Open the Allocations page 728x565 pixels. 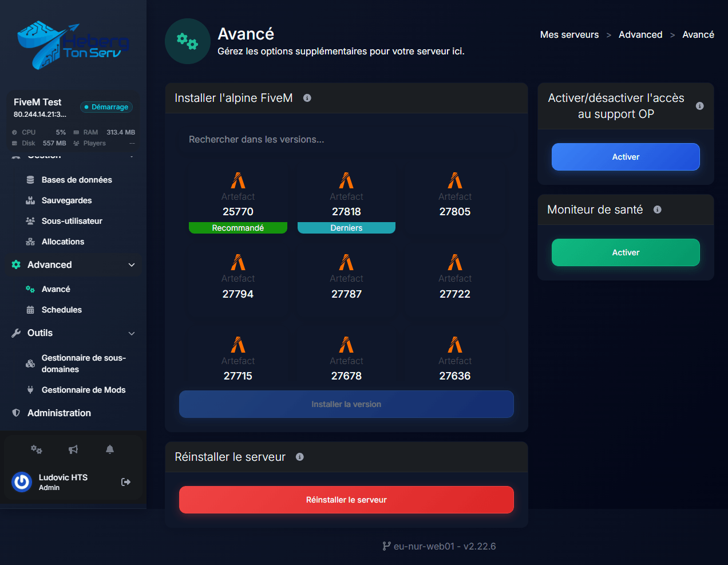(x=63, y=242)
